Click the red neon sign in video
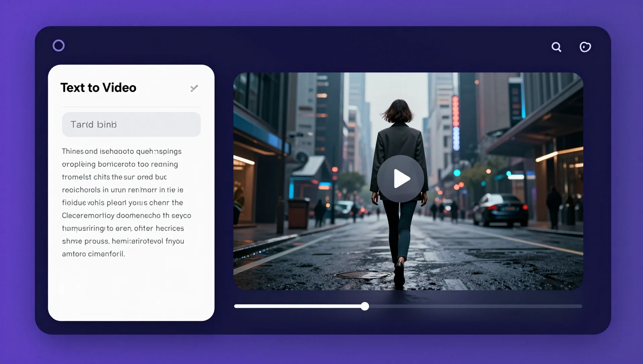Image resolution: width=643 pixels, height=364 pixels. tap(455, 111)
